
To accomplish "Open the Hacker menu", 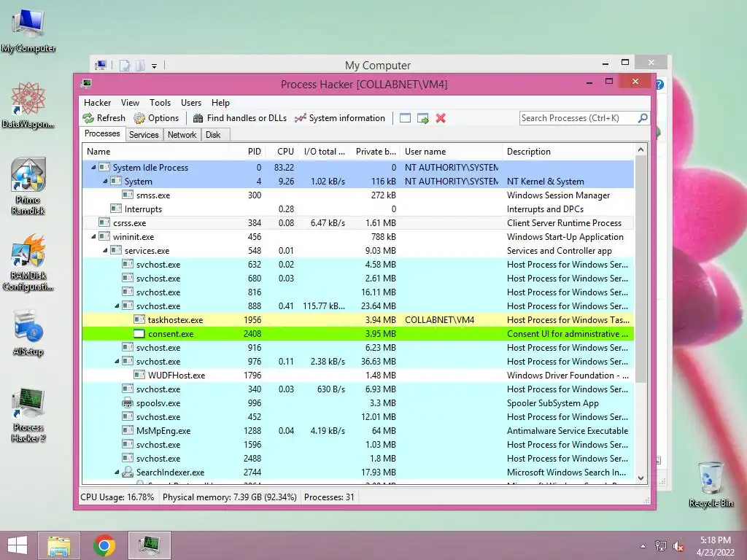I will point(97,102).
